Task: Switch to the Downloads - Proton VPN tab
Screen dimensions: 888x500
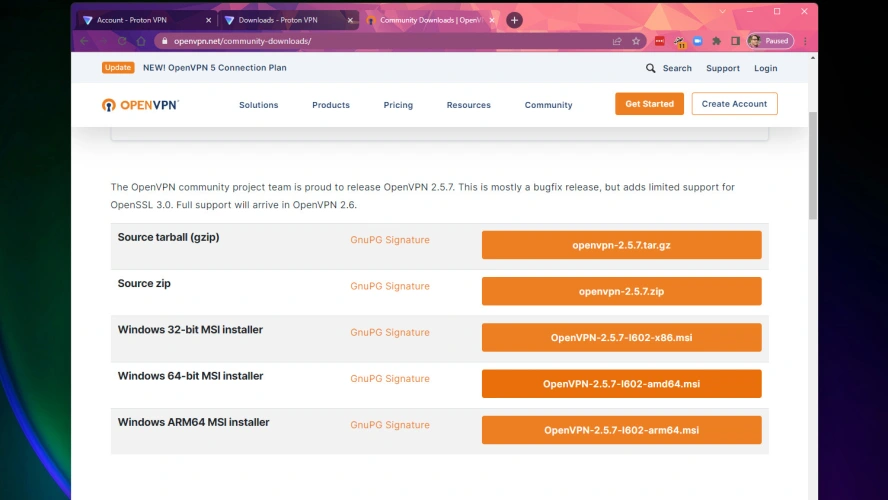Action: tap(285, 20)
